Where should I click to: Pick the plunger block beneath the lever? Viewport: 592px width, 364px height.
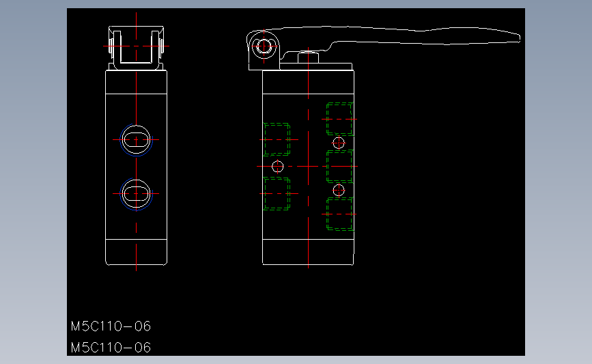click(308, 58)
